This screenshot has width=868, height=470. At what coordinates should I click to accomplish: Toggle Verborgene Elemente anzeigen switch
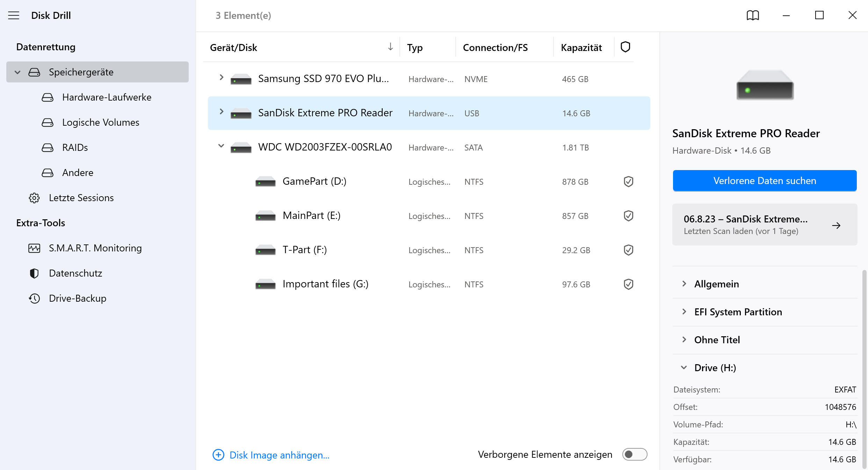click(x=635, y=454)
